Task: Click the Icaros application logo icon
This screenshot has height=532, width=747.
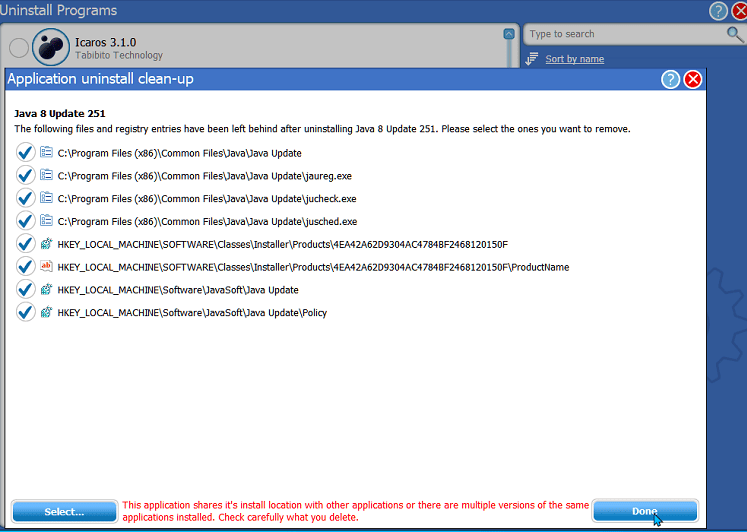Action: pos(51,47)
